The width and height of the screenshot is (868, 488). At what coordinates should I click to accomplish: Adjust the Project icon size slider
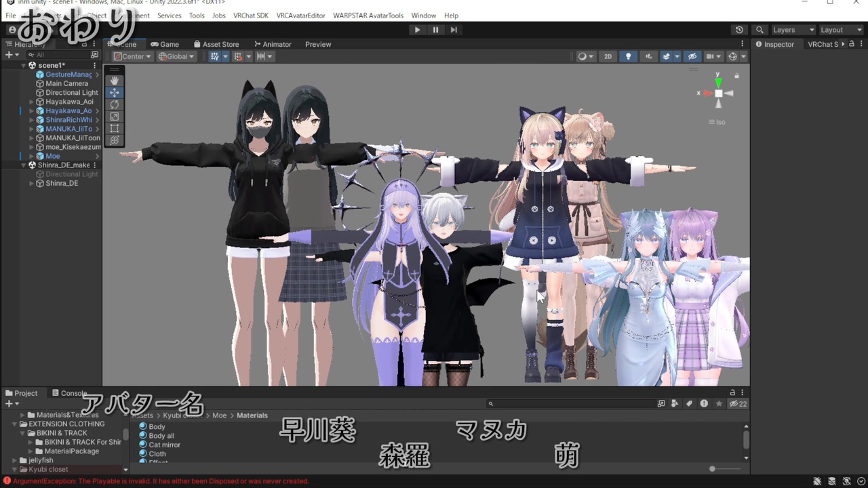click(x=726, y=469)
